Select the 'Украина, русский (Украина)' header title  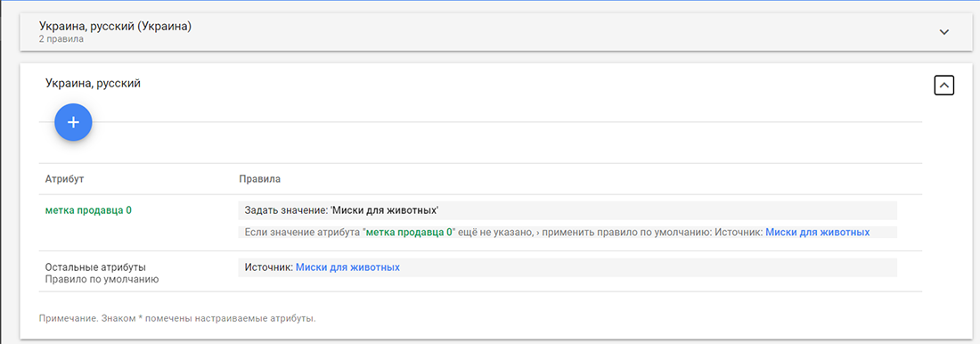[x=115, y=26]
